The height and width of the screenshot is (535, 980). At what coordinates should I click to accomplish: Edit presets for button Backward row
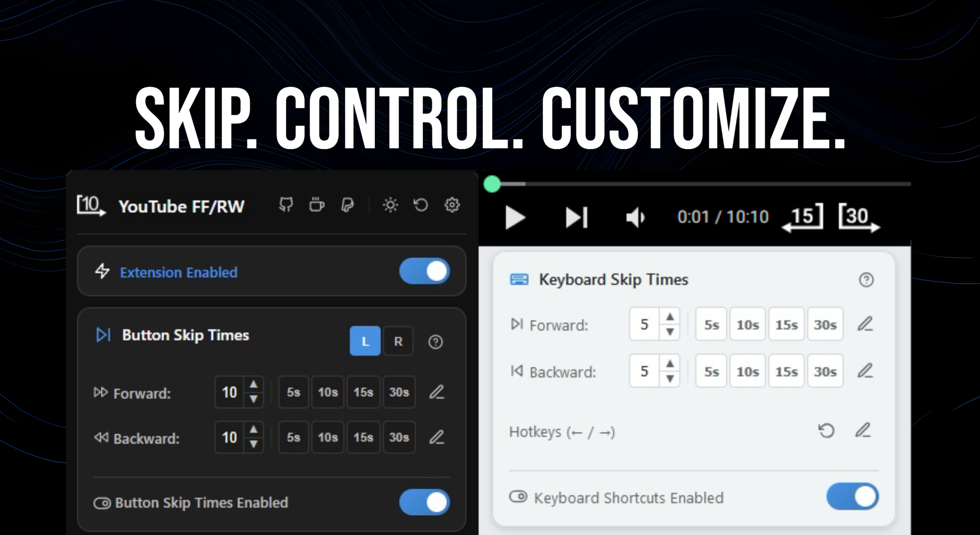pyautogui.click(x=437, y=437)
